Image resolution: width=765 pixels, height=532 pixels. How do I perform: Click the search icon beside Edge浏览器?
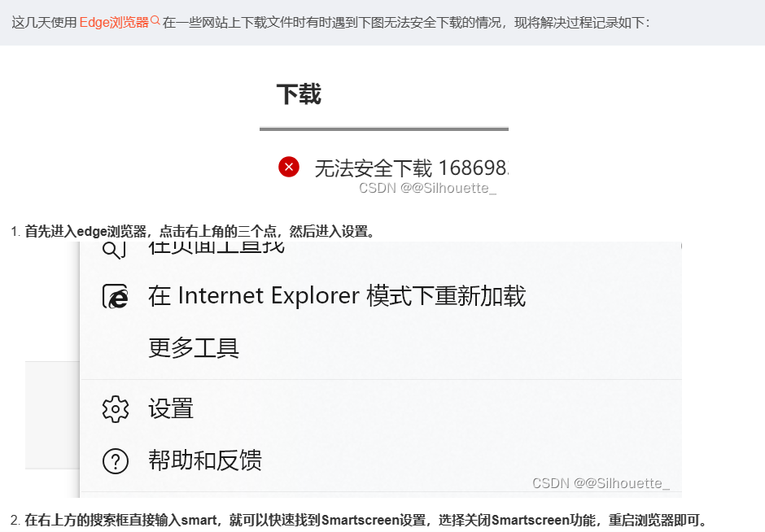pos(155,20)
